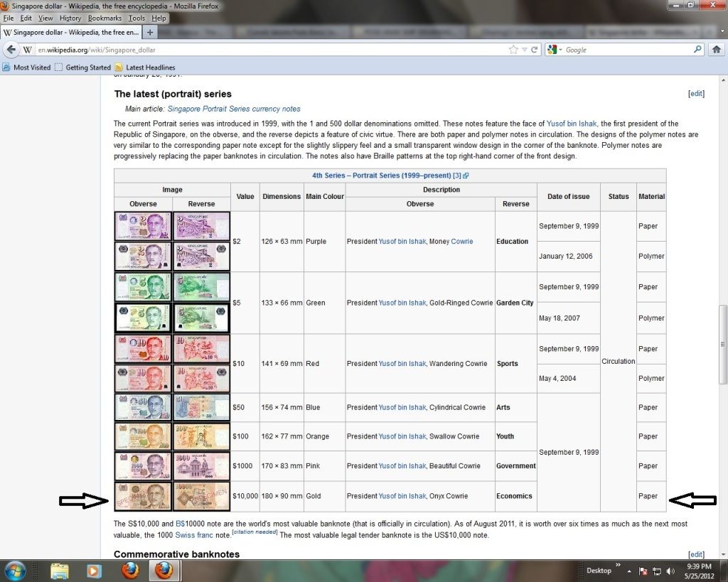Open Windows Explorer from taskbar
This screenshot has height=582, width=728.
60,571
